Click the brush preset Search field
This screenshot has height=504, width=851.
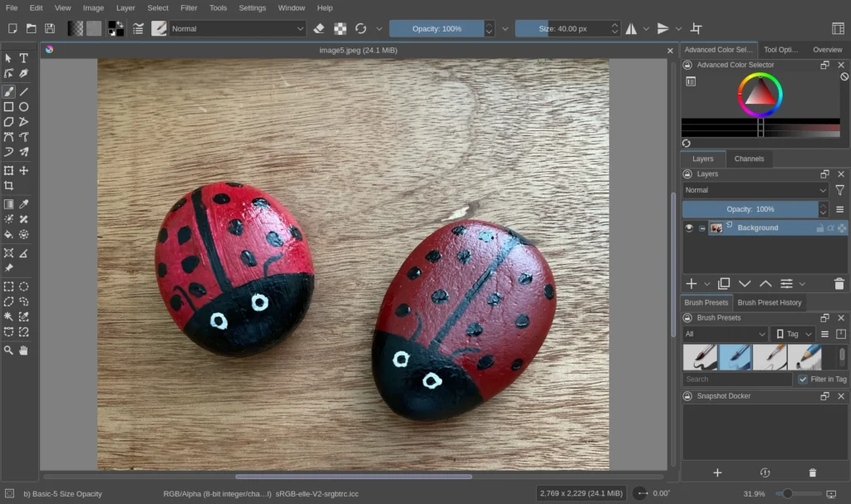737,379
